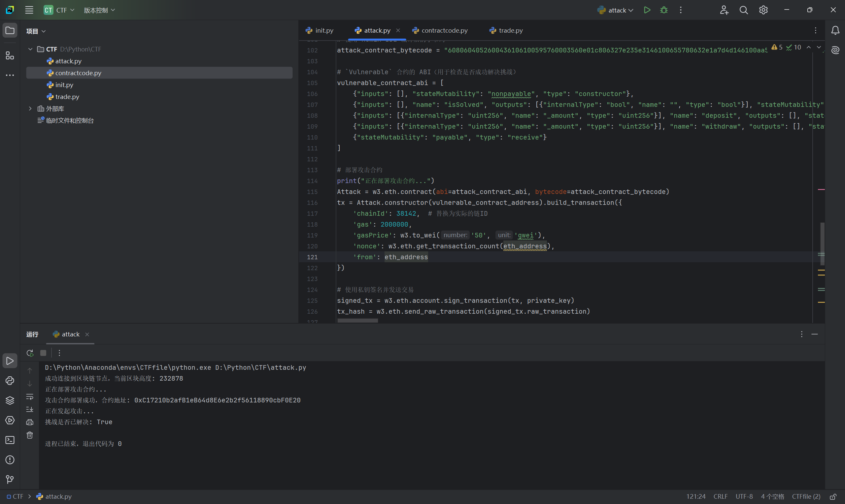Click the Debug bug icon
The height and width of the screenshot is (504, 845).
point(663,10)
